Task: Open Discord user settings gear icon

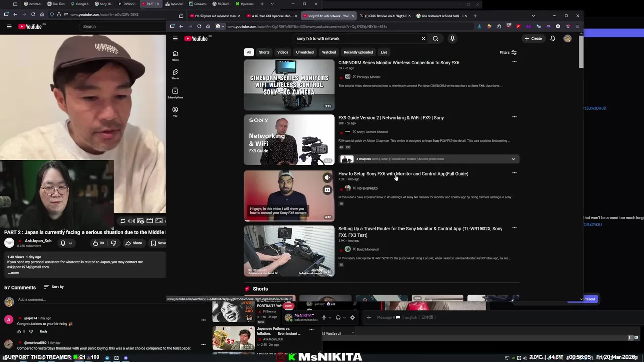Action: 352,318
